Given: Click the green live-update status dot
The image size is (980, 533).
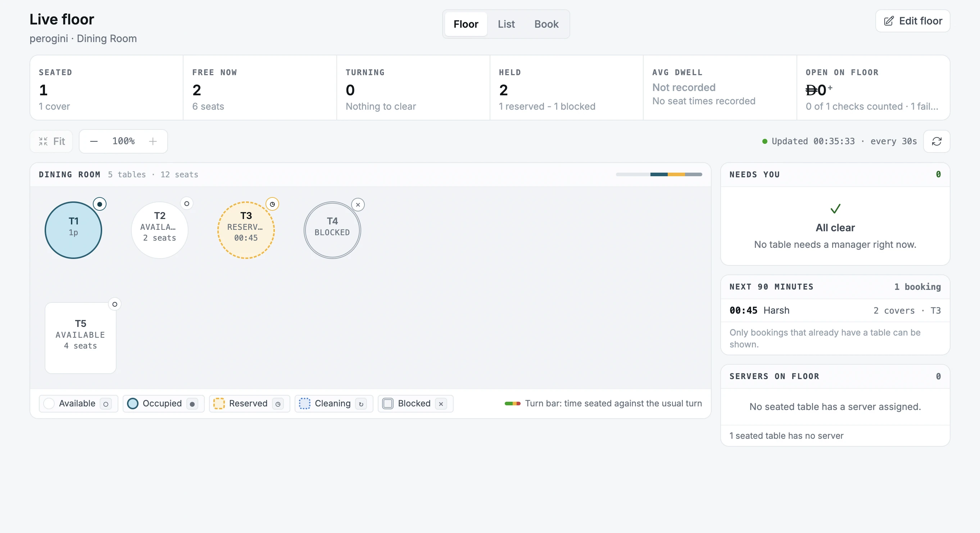Looking at the screenshot, I should click(x=765, y=142).
